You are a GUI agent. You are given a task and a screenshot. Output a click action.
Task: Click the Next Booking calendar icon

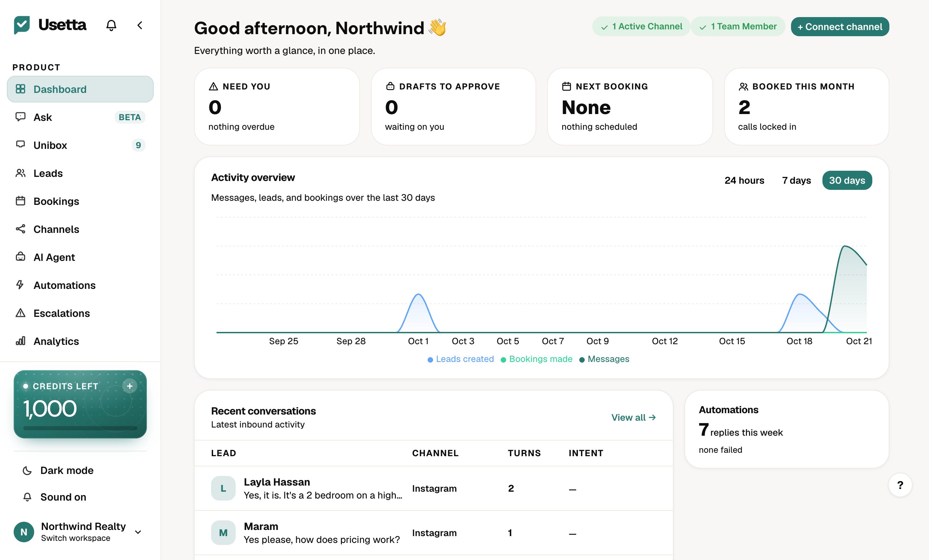[x=566, y=87]
